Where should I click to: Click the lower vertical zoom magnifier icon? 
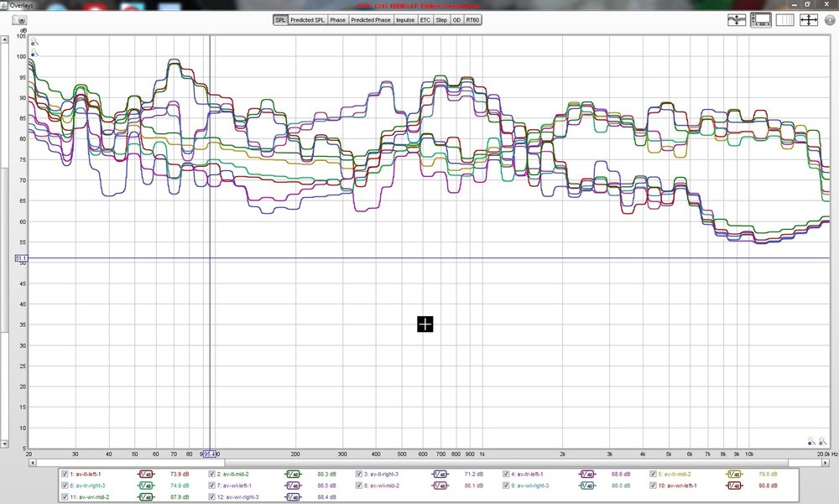(x=34, y=53)
